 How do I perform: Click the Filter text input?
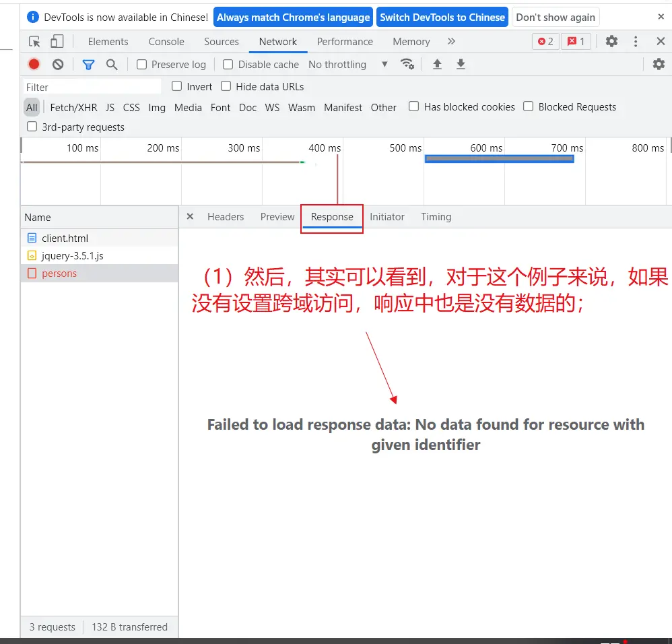(x=92, y=87)
